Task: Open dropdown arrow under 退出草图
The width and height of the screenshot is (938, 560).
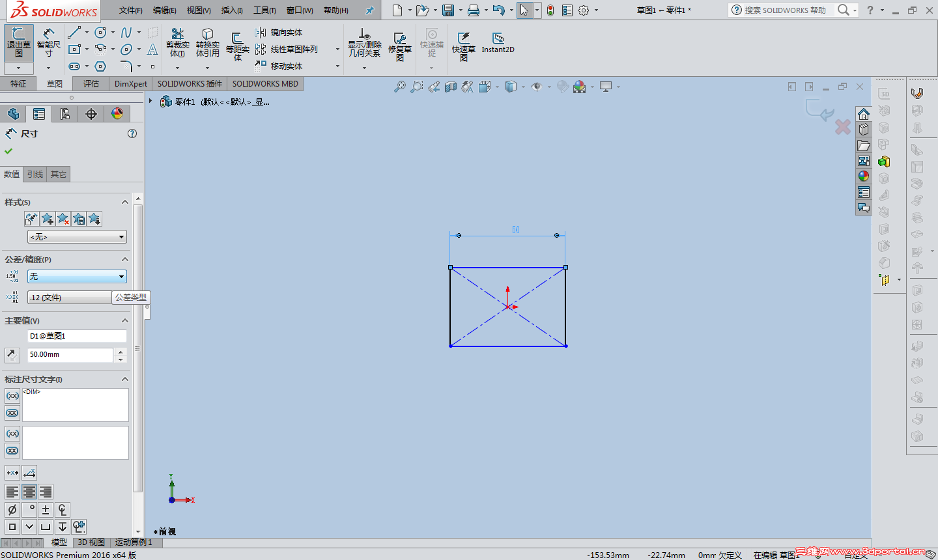Action: 19,68
